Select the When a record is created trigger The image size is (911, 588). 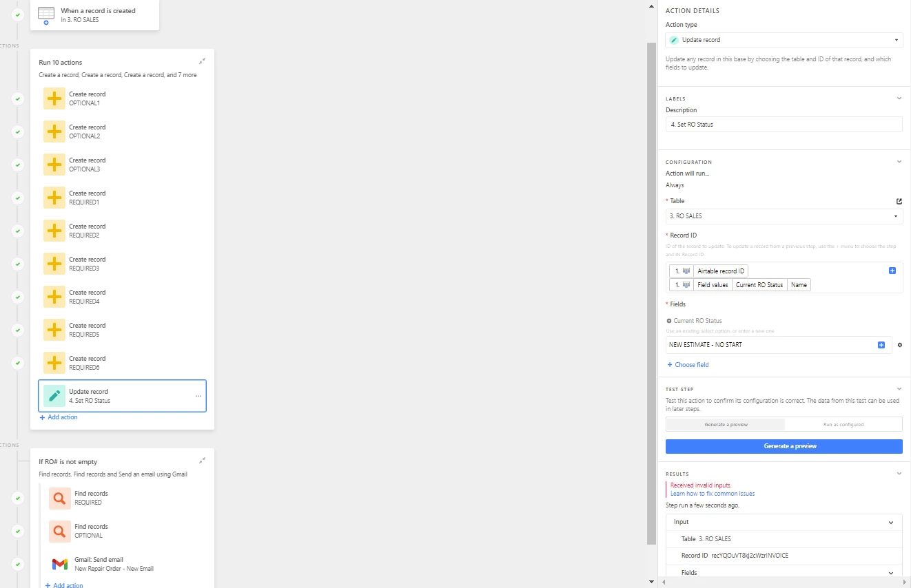[94, 14]
